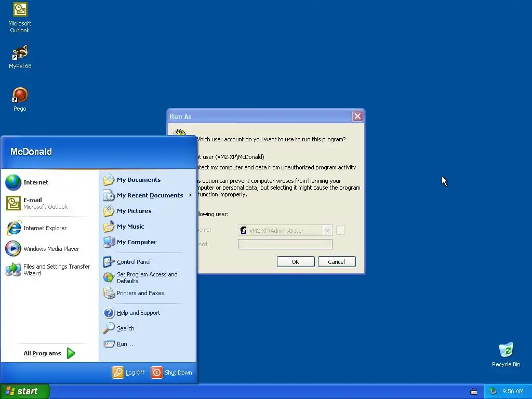Open the Microsoft Outlook desktop icon
Image resolution: width=532 pixels, height=399 pixels.
(x=20, y=18)
